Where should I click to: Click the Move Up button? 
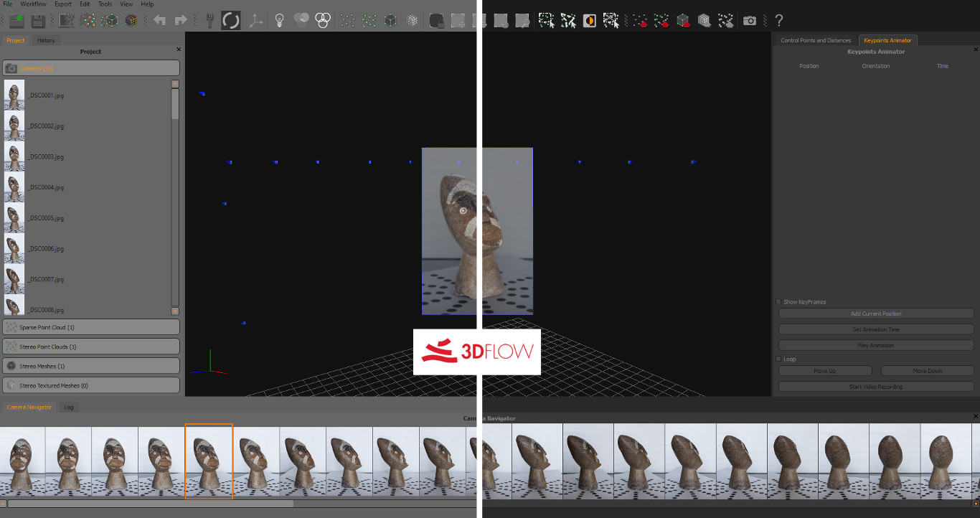click(x=825, y=371)
